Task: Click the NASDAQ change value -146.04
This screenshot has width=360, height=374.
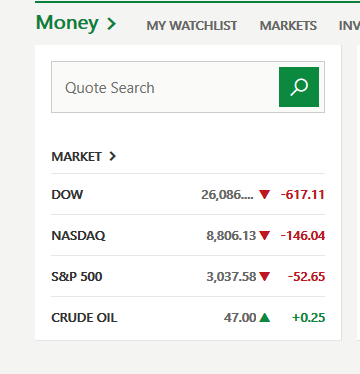Action: point(303,236)
